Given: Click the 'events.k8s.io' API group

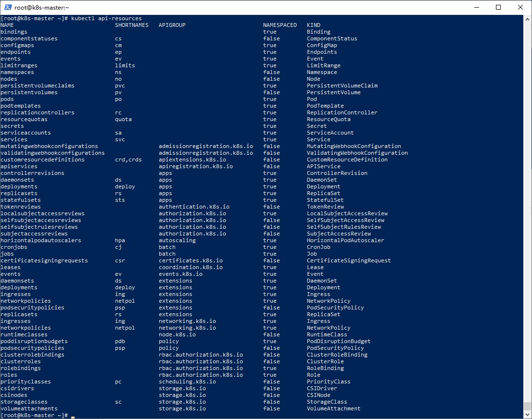Looking at the screenshot, I should click(180, 274).
